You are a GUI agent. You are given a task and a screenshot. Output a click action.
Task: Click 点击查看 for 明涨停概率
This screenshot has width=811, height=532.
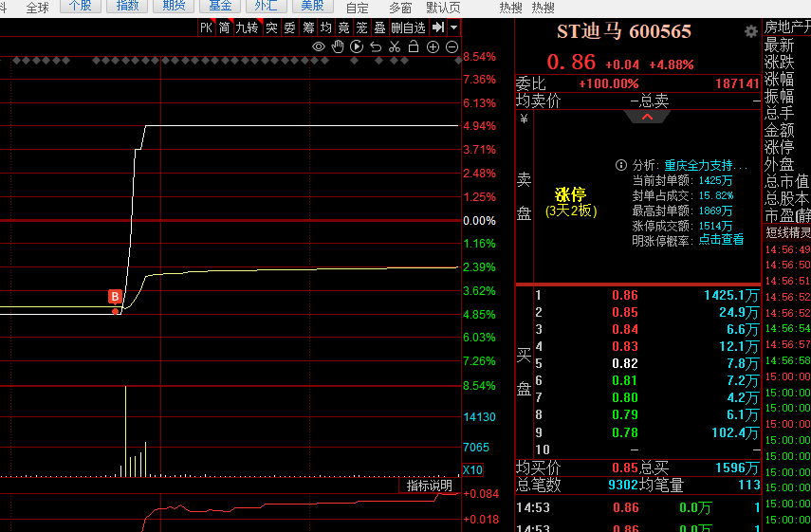click(721, 239)
